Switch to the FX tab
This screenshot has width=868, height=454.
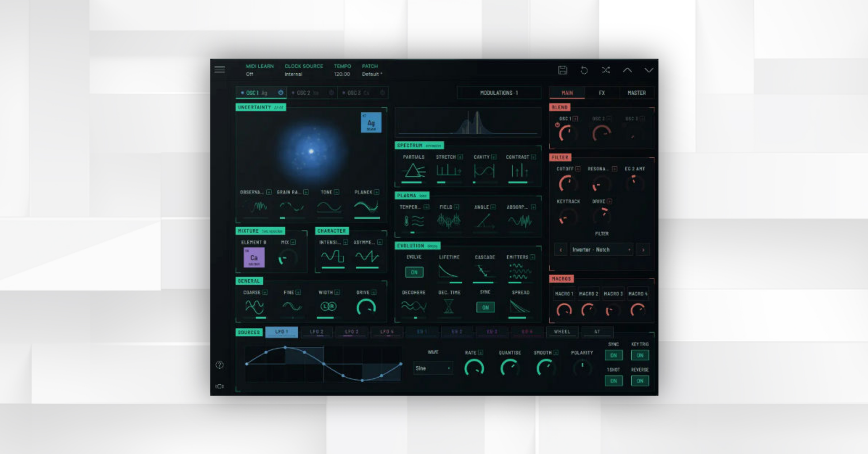click(x=602, y=93)
